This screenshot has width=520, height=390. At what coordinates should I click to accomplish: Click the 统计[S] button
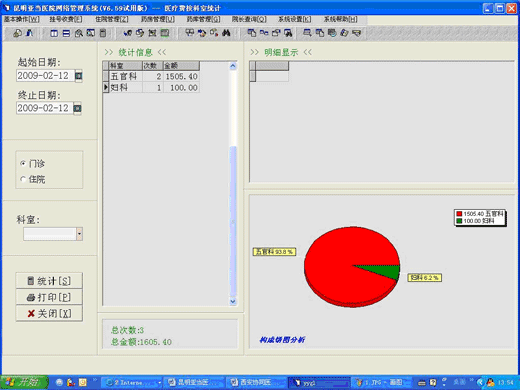pos(49,281)
